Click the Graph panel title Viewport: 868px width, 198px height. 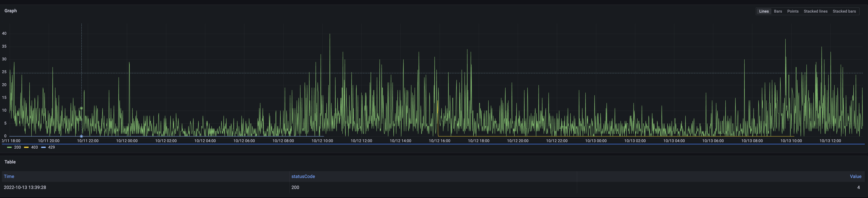click(x=10, y=11)
